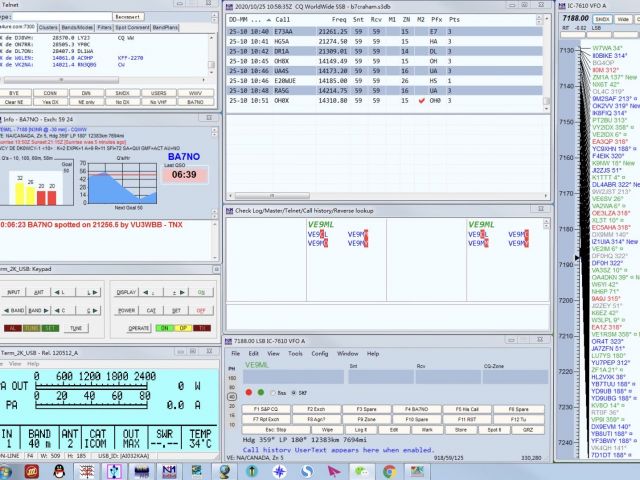This screenshot has width=640, height=480.
Task: Open the globe icon in the taskbar
Action: click(x=224, y=471)
